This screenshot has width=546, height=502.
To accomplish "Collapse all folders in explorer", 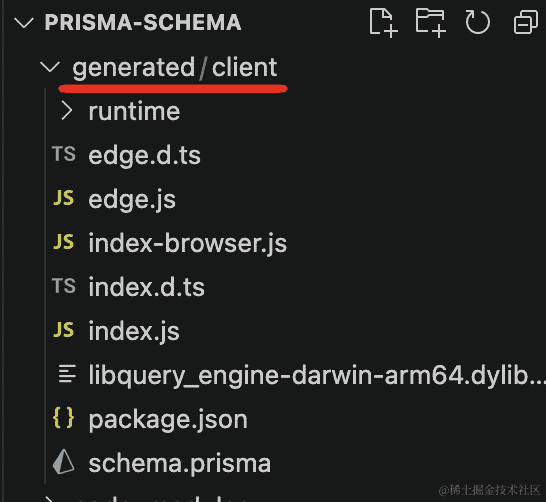I will (526, 22).
